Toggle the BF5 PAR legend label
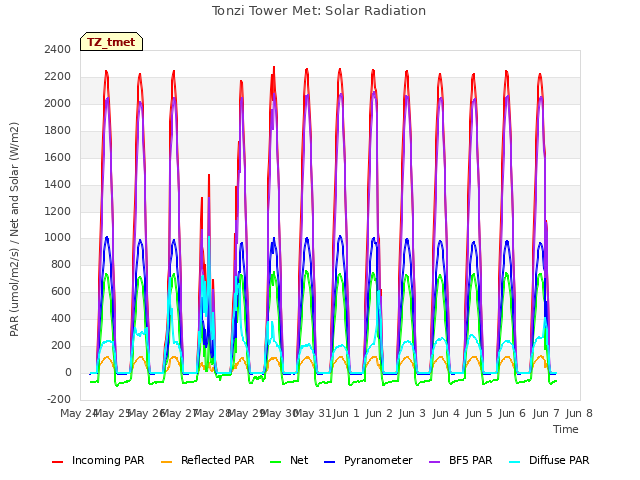This screenshot has height=480, width=640. point(471,460)
